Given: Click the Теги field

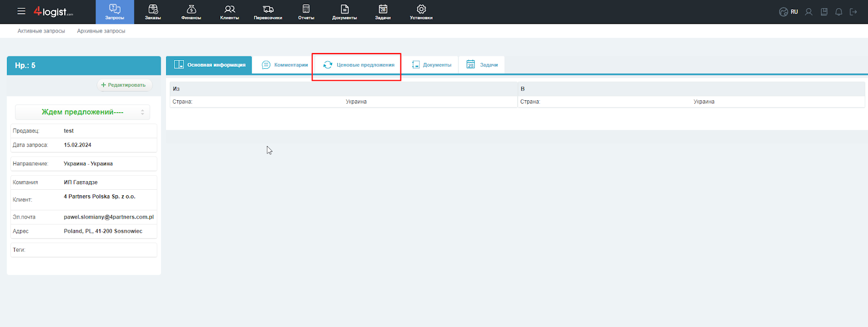Looking at the screenshot, I should [84, 250].
